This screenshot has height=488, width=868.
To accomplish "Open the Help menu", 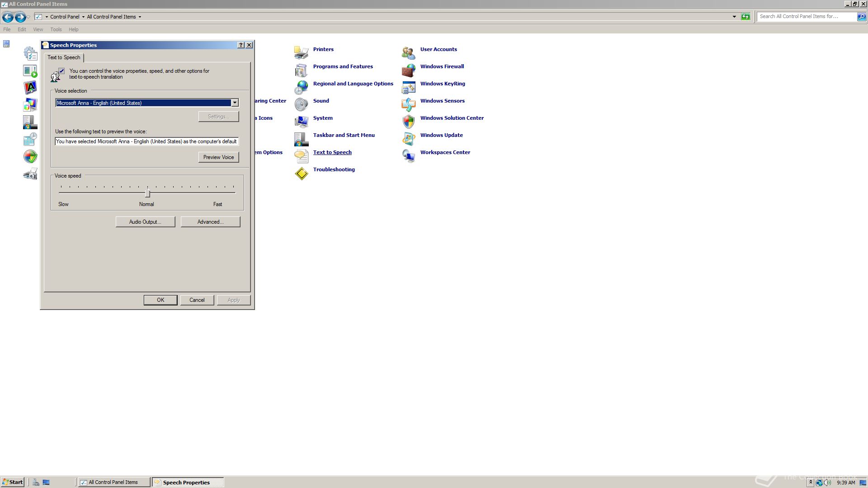I will coord(74,29).
